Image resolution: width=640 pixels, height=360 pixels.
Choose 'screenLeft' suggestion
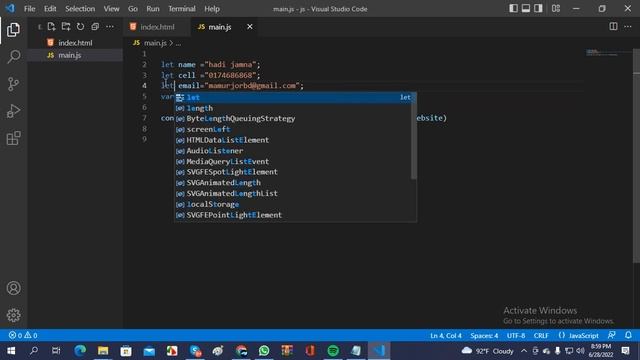point(293,129)
